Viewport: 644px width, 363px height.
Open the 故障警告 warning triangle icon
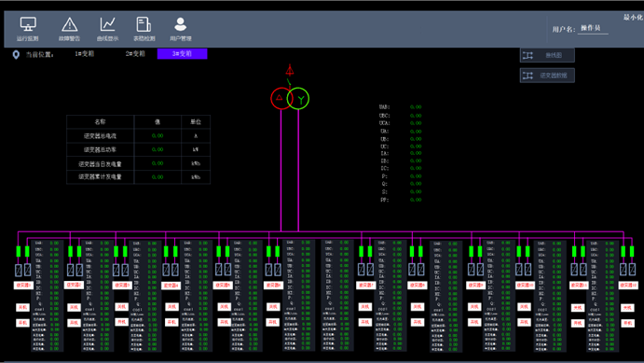69,24
